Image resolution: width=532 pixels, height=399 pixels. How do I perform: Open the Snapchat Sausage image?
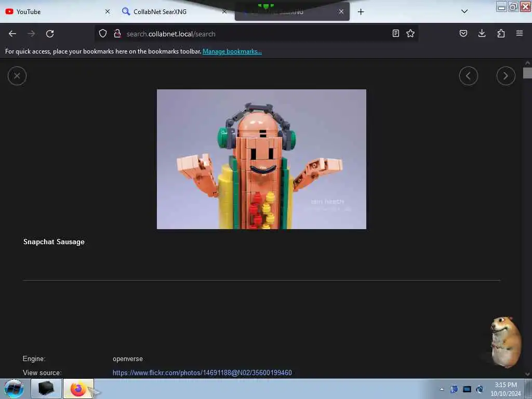tap(261, 159)
